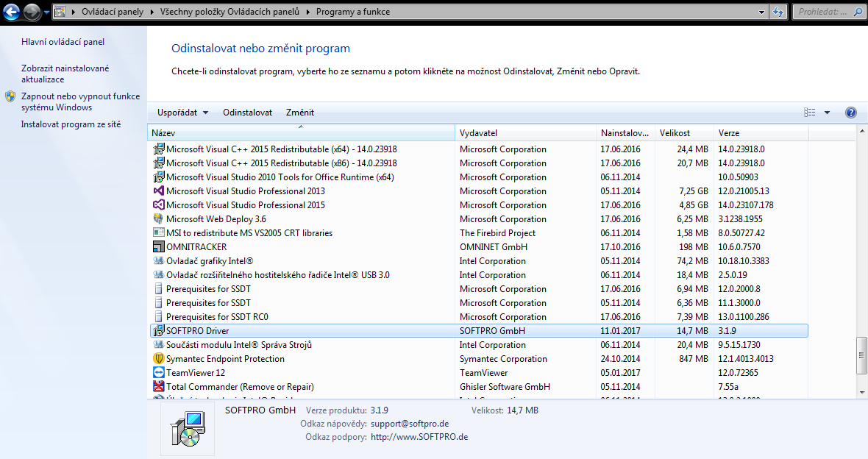Click the http://www.SOFTPRO.de support link text

[x=419, y=437]
